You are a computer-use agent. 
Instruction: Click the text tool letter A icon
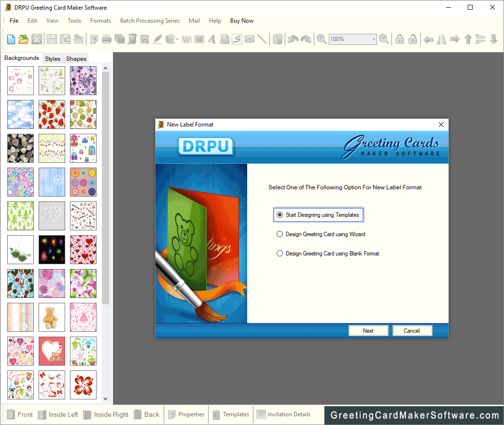point(211,40)
